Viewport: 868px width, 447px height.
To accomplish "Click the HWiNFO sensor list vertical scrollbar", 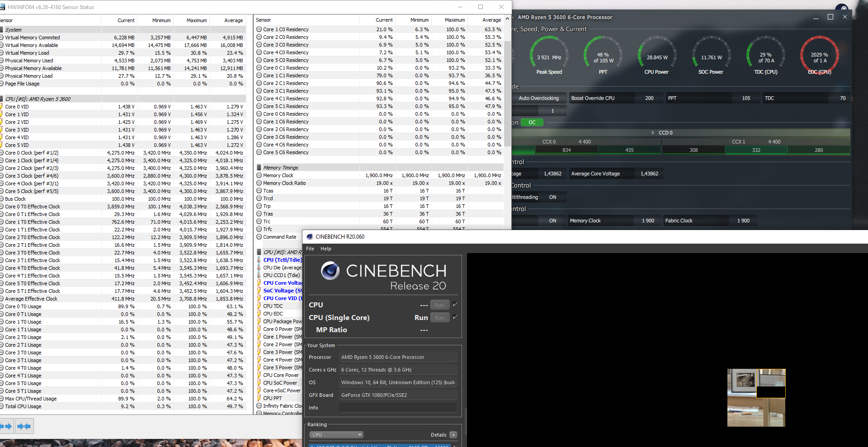I will click(x=507, y=94).
